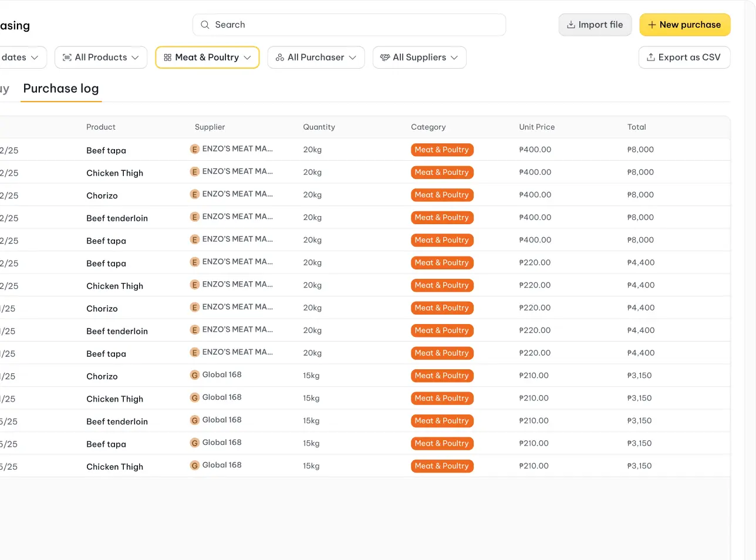Click the barcode icon in All Products filter
The image size is (756, 560).
(67, 58)
